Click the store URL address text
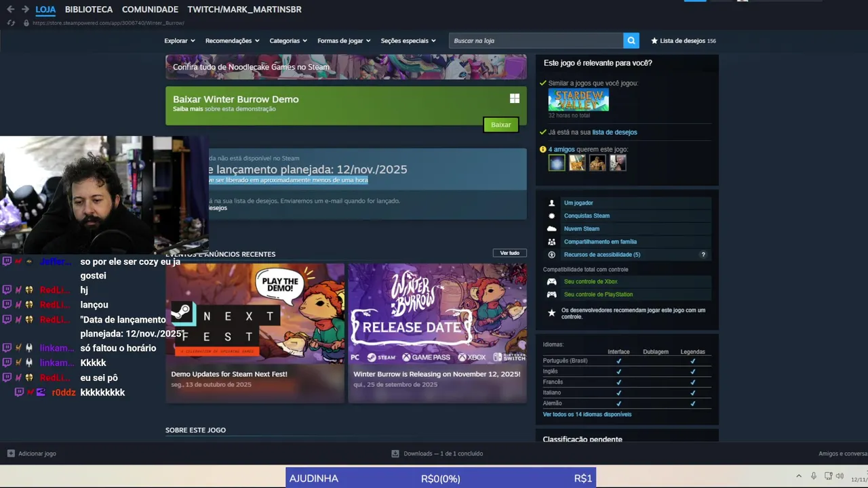Screen dimensions: 868x488 (108, 23)
